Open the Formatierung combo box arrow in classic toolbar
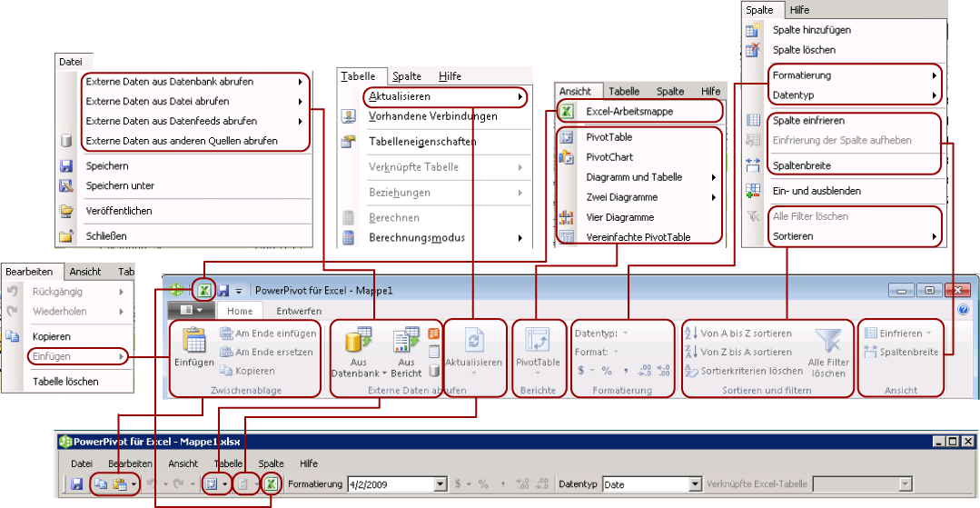Image resolution: width=980 pixels, height=508 pixels. 441,484
